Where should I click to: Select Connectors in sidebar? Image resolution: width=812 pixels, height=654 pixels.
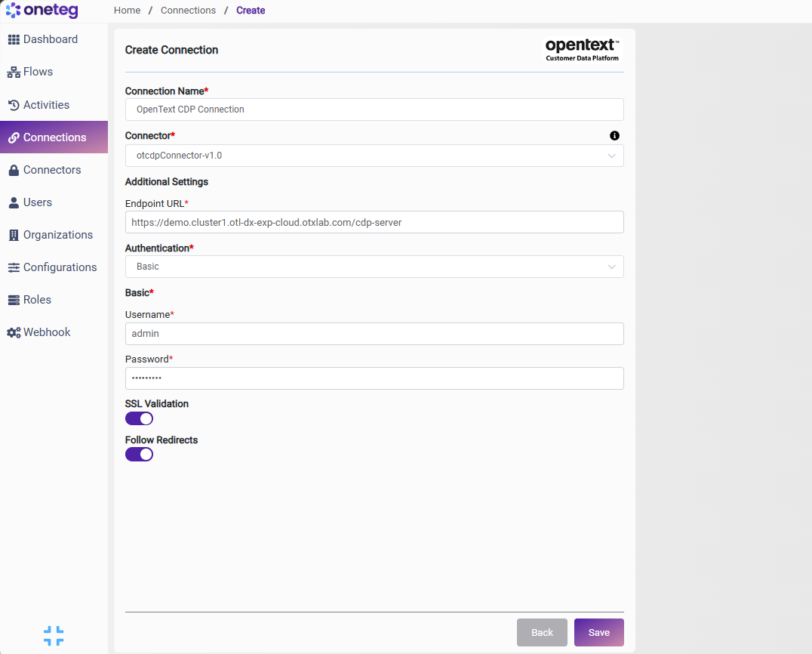(54, 170)
